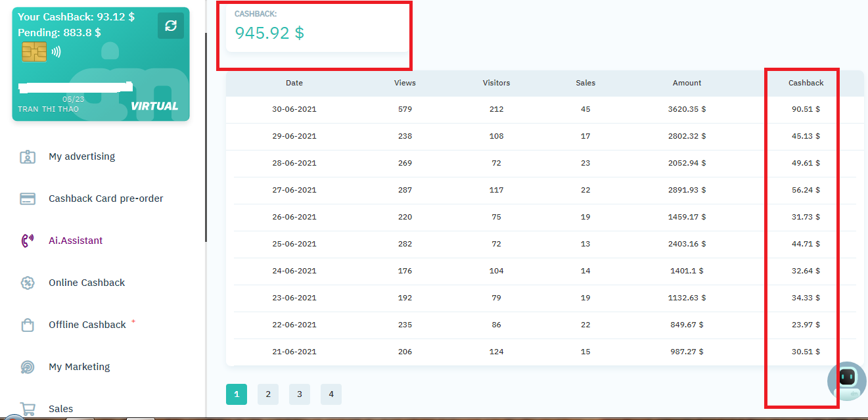Image resolution: width=868 pixels, height=420 pixels.
Task: Click the Online Cashback percent icon
Action: click(x=28, y=283)
